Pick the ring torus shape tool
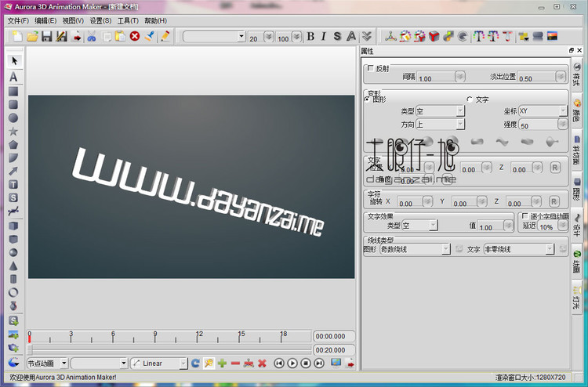The height and width of the screenshot is (387, 588). click(x=13, y=292)
